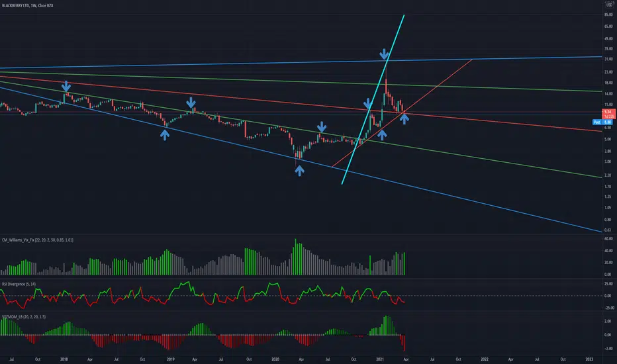Click the 60.00 Vix Fix scale value
Image resolution: width=617 pixels, height=364 pixels.
tap(608, 238)
